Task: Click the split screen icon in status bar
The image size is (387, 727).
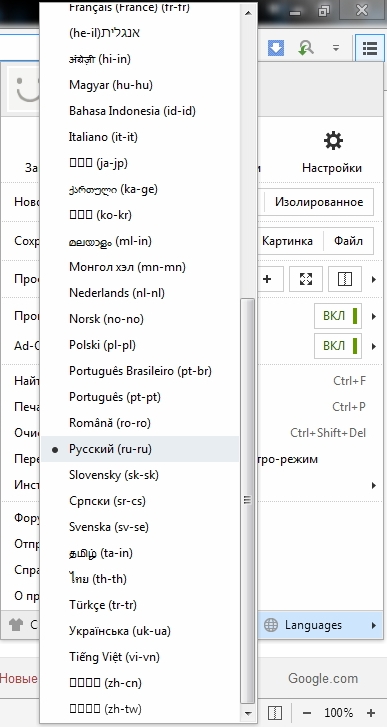Action: [275, 712]
